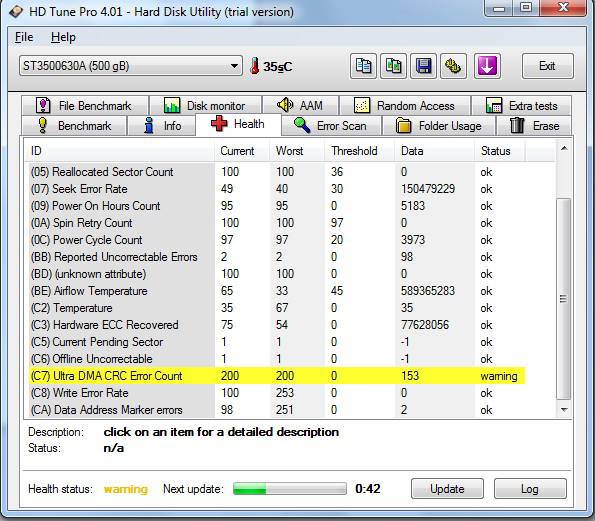Select the highlighted Ultra DMA CRC Error Count row
Viewport: 595px width, 521px height.
point(277,376)
